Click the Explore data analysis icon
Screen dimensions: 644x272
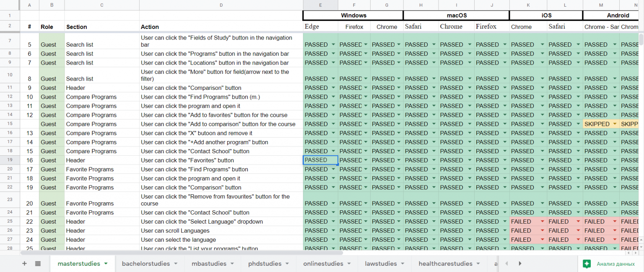[x=587, y=264]
